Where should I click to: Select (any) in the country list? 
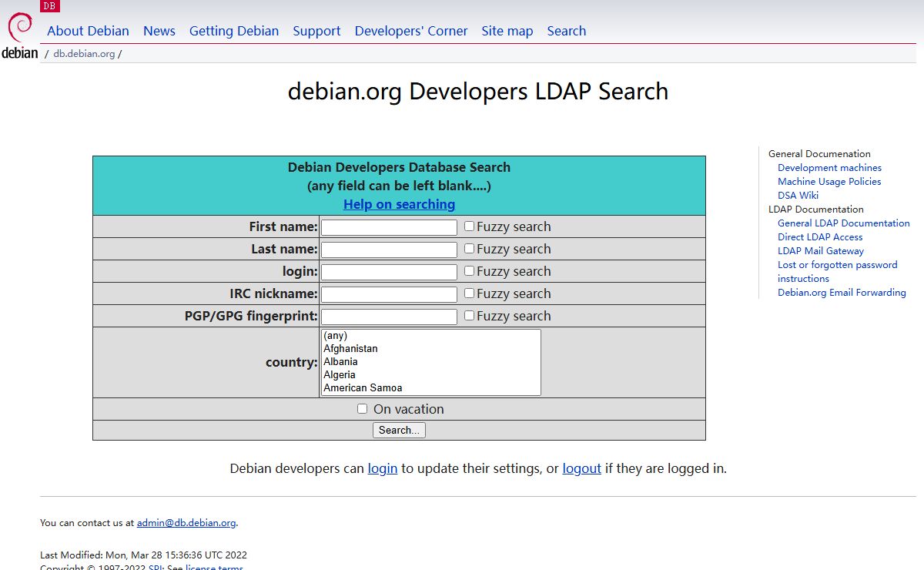coord(430,336)
